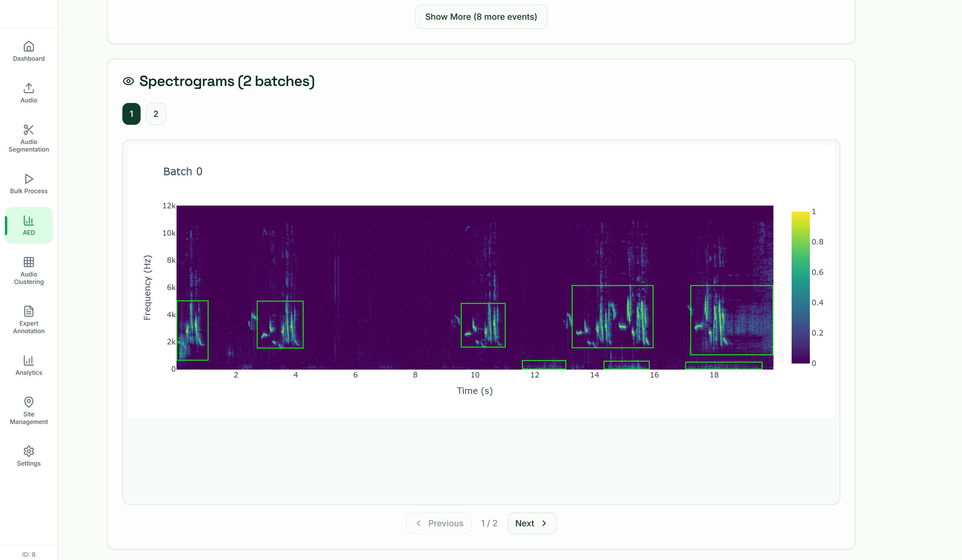
Task: Switch to spectrogram batch tab 2
Action: [156, 114]
